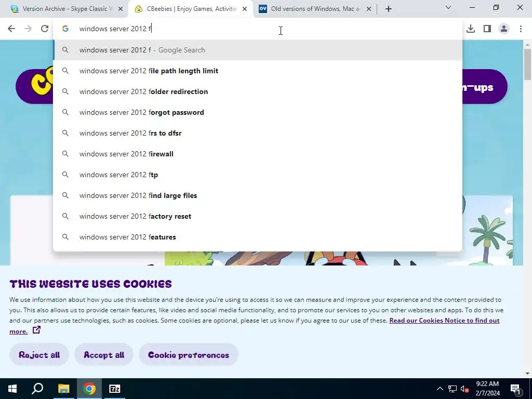Choose the 'firewall' suggestion
532x399 pixels.
click(258, 154)
